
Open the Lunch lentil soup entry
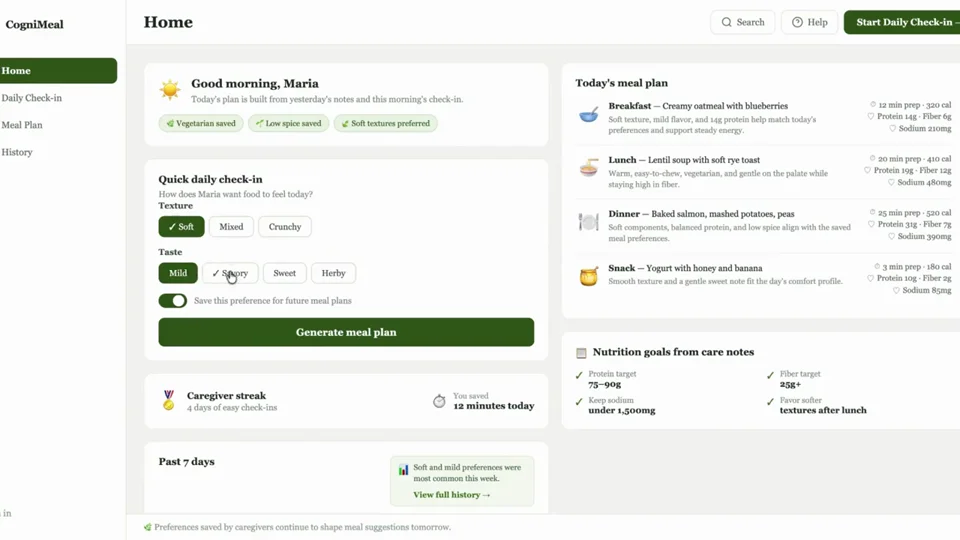763,171
